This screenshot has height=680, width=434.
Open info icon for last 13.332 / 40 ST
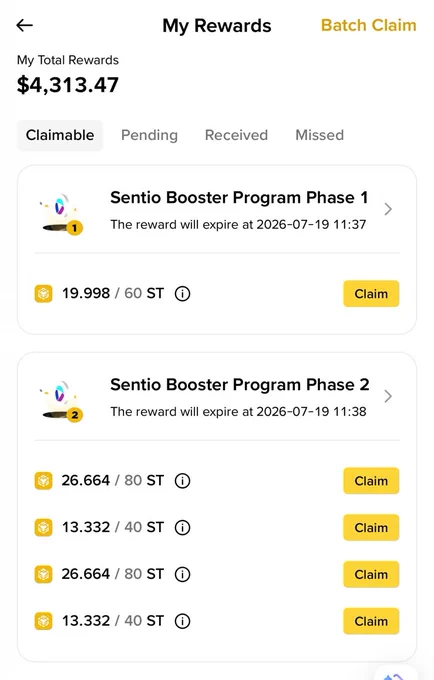tap(182, 621)
